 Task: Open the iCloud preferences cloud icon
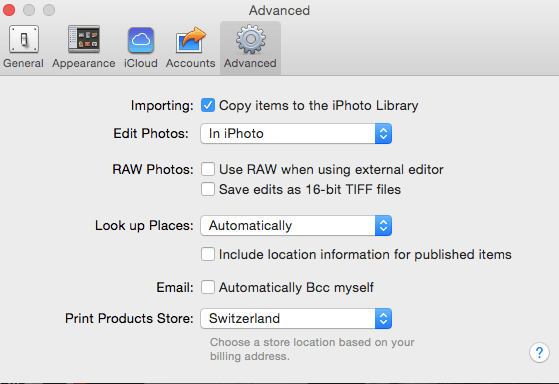click(141, 40)
